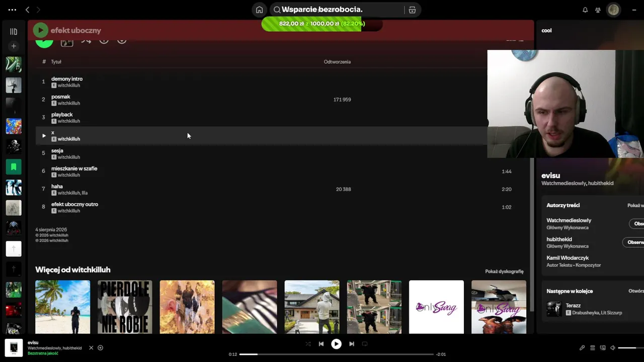Open the top green leaves library thumbnail
This screenshot has height=362, width=644.
click(x=14, y=64)
